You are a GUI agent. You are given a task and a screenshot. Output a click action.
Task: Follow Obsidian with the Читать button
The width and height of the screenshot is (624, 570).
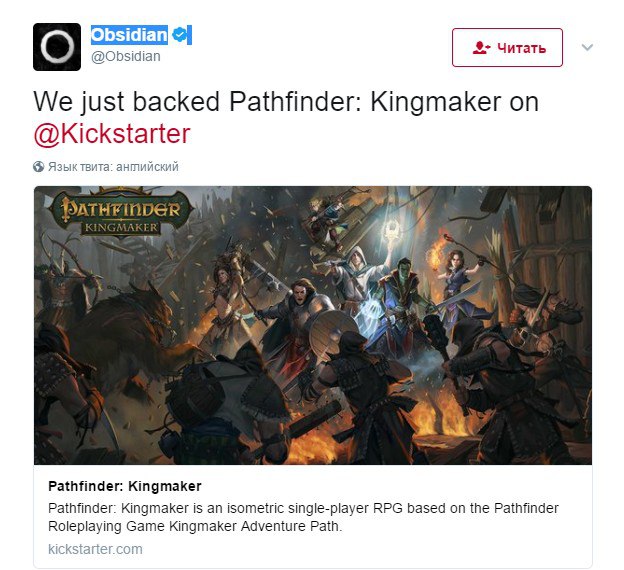[507, 47]
